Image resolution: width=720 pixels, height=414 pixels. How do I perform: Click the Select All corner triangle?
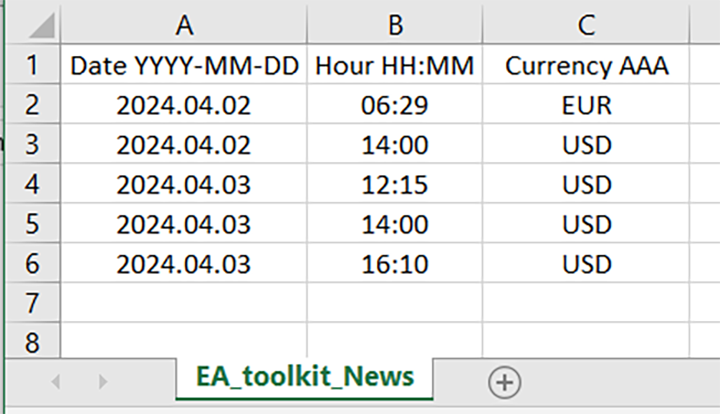point(40,26)
